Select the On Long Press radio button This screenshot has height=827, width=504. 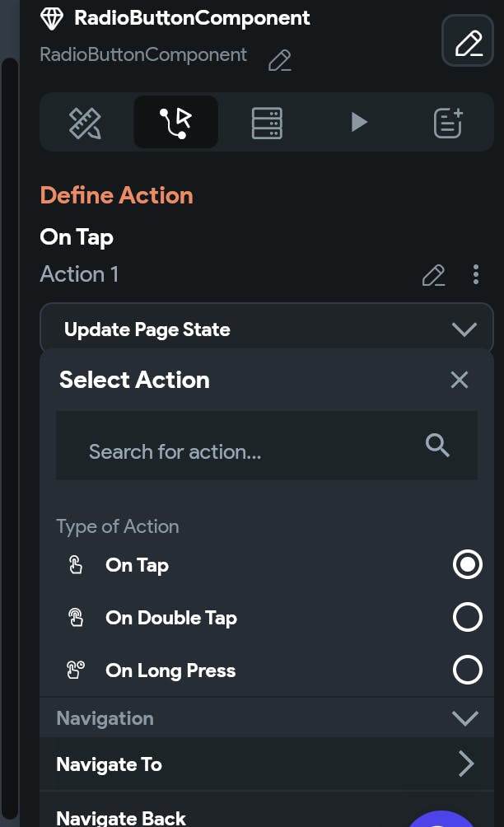click(x=467, y=670)
